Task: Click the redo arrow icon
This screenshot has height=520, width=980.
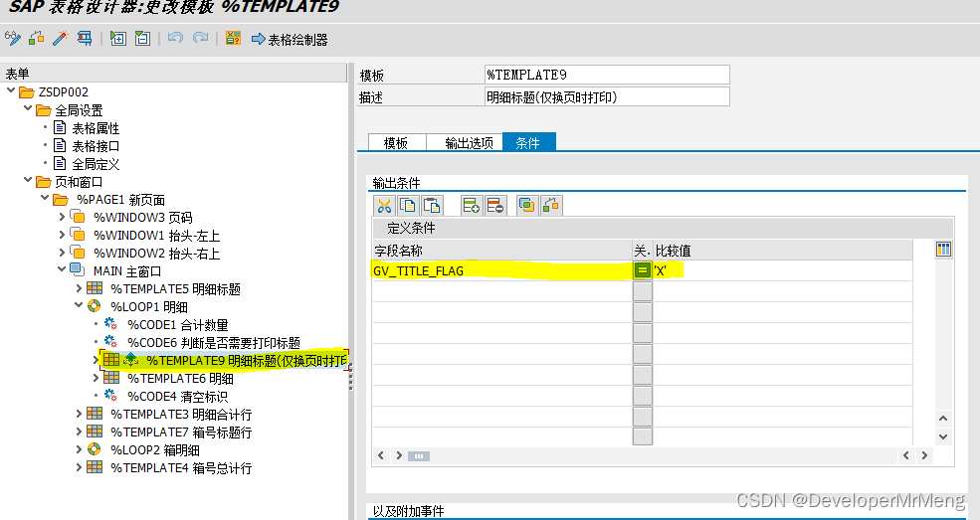Action: [x=200, y=39]
